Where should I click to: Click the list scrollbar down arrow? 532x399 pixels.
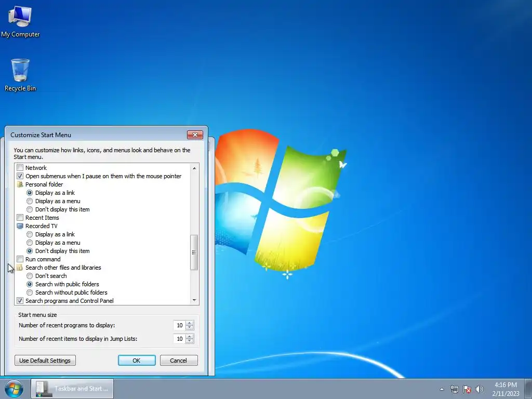(194, 300)
